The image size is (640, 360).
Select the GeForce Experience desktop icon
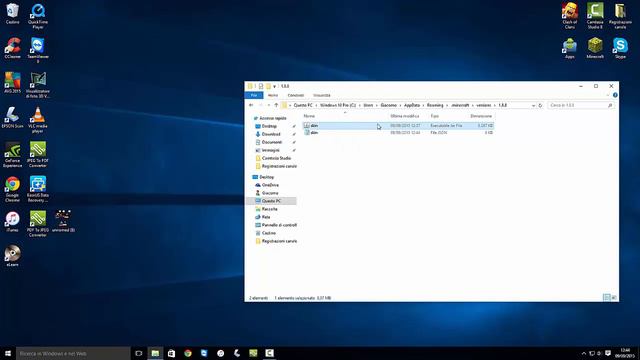[x=12, y=155]
